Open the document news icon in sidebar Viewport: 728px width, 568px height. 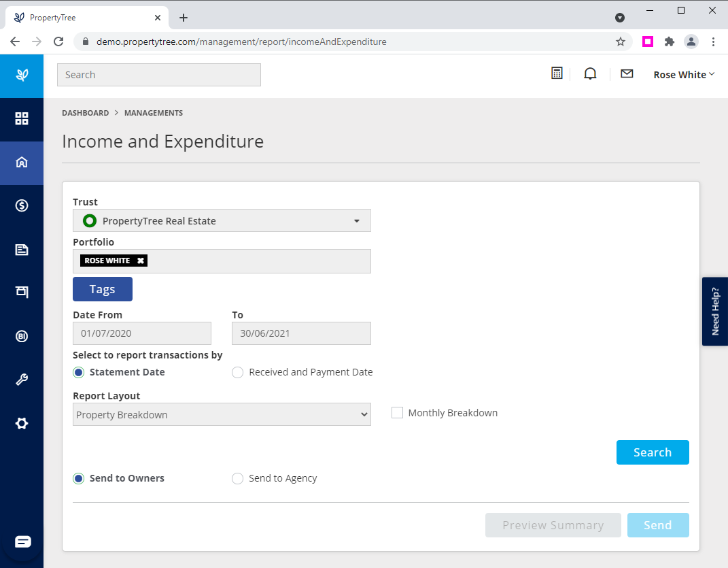pyautogui.click(x=22, y=250)
